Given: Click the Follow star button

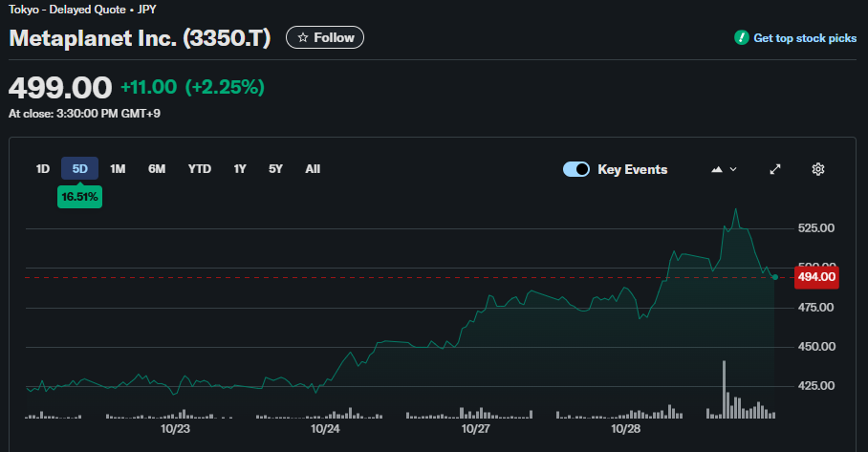Looking at the screenshot, I should click(x=325, y=38).
